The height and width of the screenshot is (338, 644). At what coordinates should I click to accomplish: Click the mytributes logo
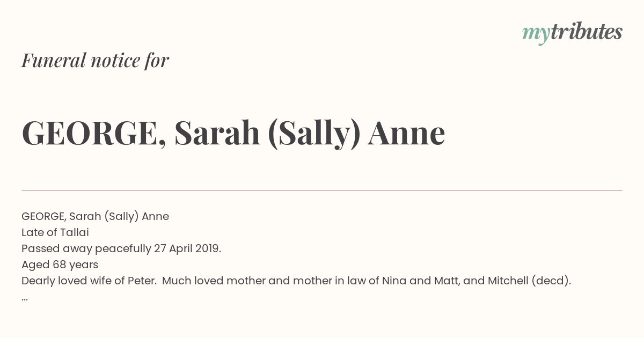[x=572, y=33]
